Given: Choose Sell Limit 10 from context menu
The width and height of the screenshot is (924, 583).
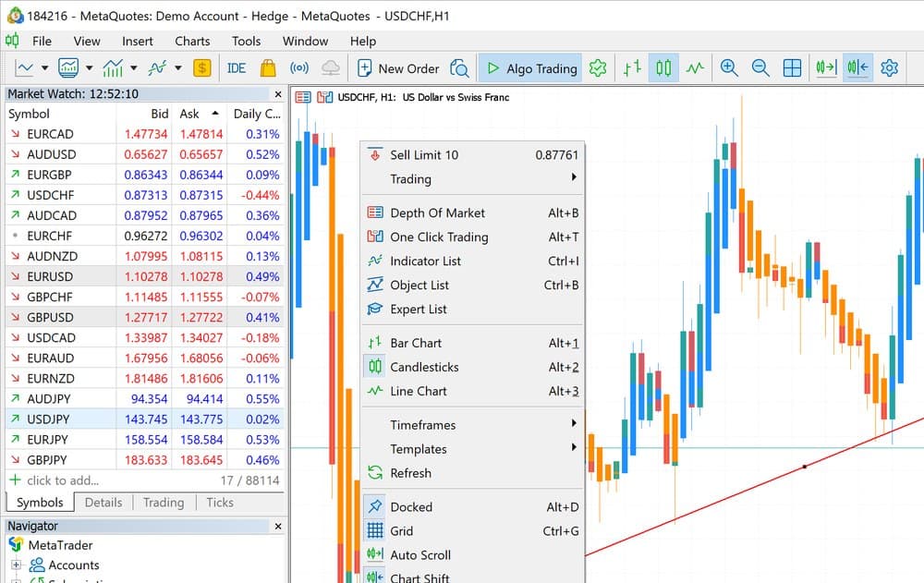Looking at the screenshot, I should point(472,155).
